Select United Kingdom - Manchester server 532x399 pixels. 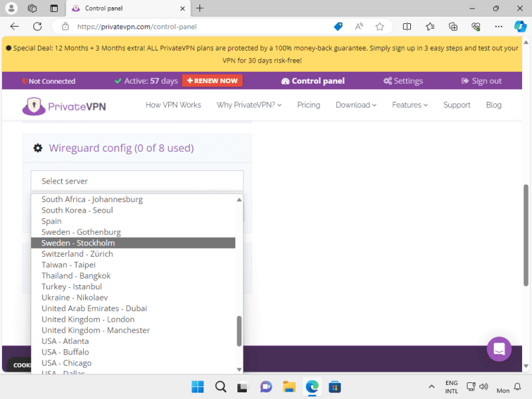click(x=133, y=330)
